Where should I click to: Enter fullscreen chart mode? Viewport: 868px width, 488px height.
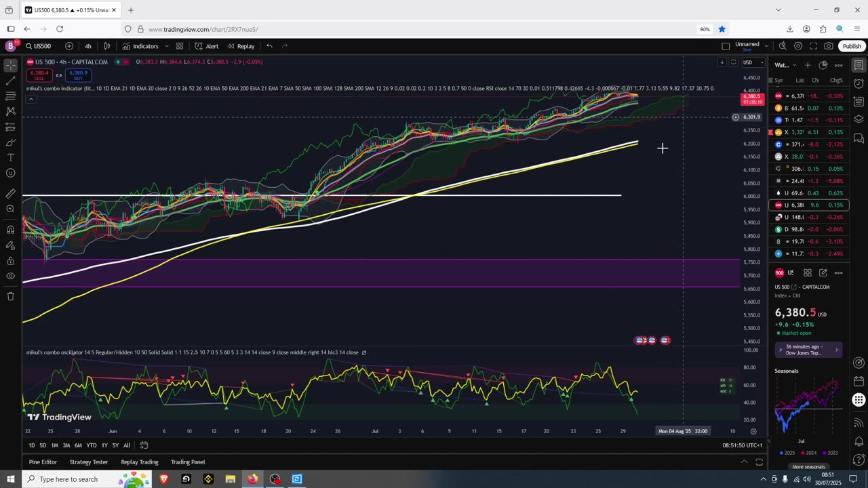coord(813,46)
